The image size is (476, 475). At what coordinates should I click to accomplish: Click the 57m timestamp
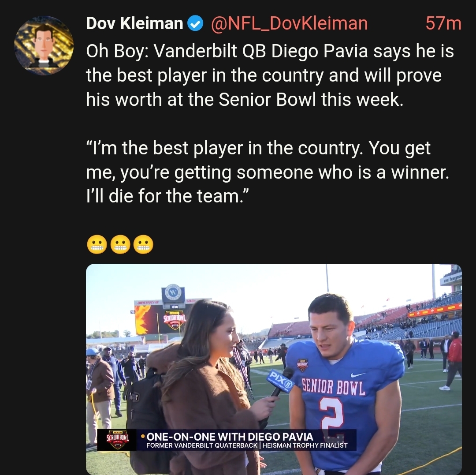point(443,23)
